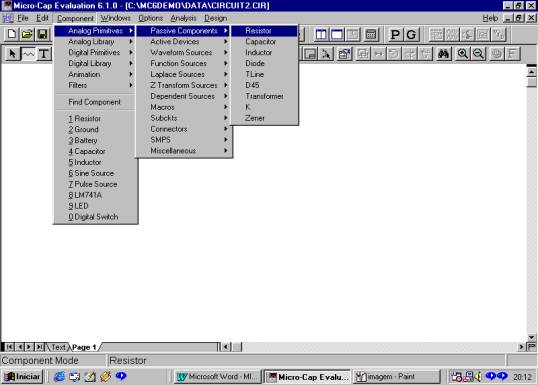The image size is (538, 385).
Task: Choose Transformer from the submenu
Action: coord(264,96)
